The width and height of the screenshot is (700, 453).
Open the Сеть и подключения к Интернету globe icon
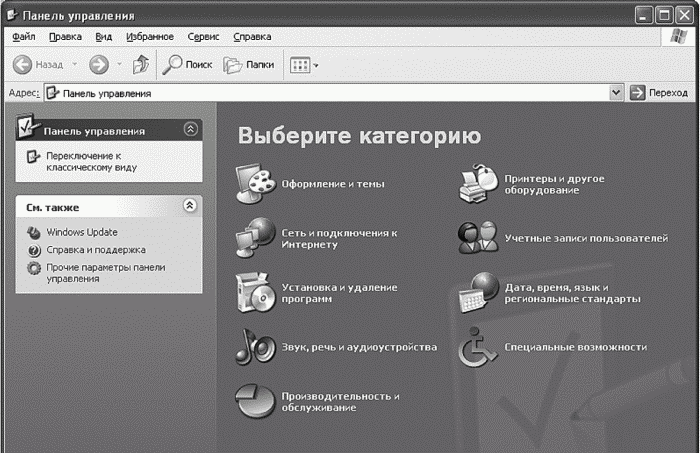pyautogui.click(x=255, y=238)
